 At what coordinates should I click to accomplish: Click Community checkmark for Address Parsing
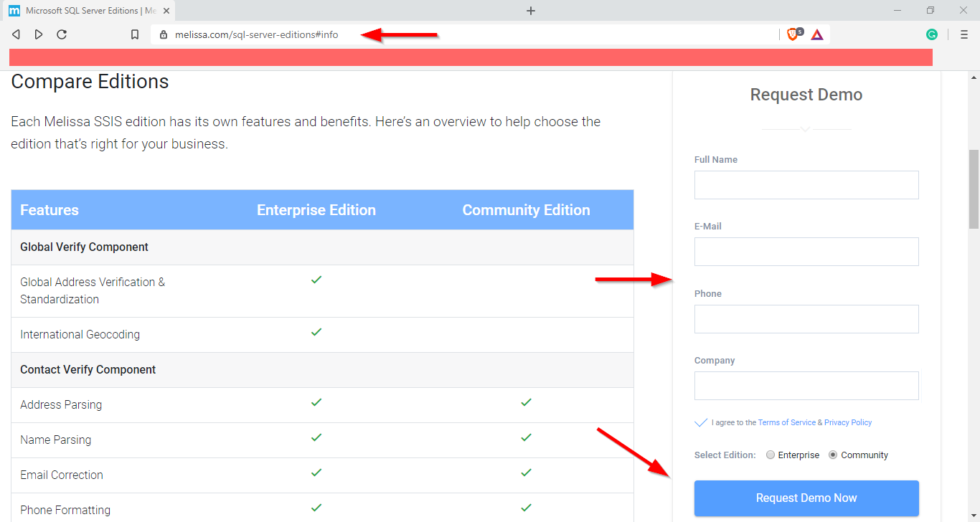(x=526, y=402)
